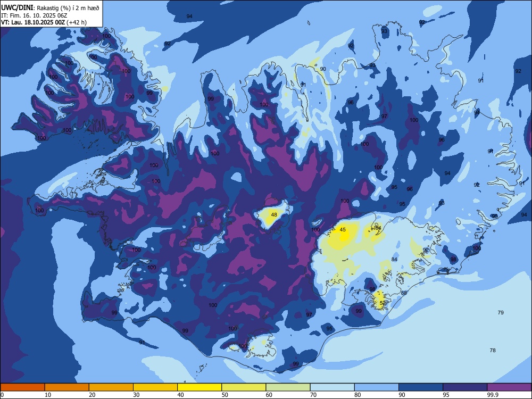Click the "99.9" legend tick label
Image resolution: width=532 pixels, height=399 pixels.
click(x=493, y=395)
